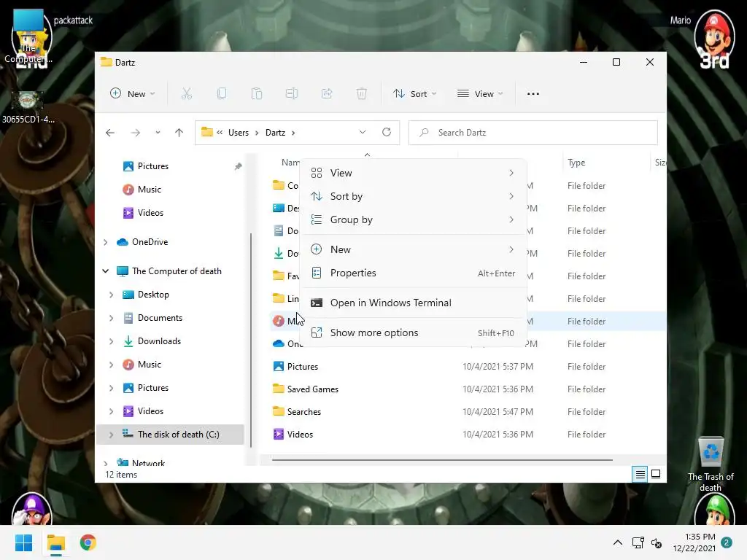Click the Search Dartz input box

[533, 133]
